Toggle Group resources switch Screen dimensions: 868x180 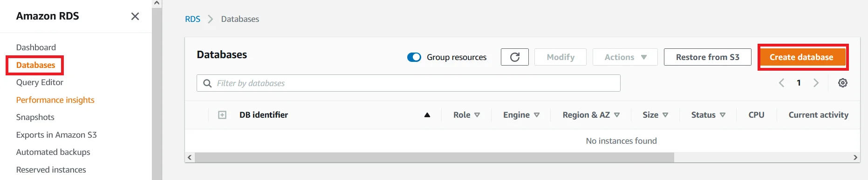point(414,57)
